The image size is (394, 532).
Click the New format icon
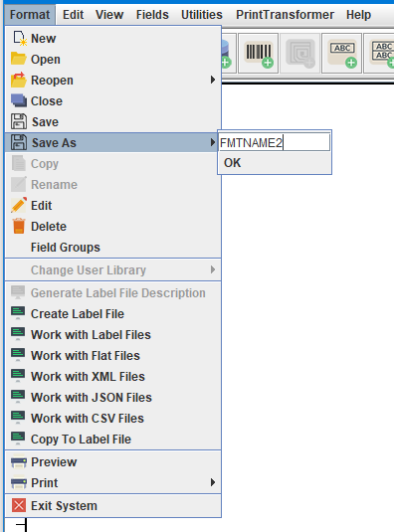pos(19,39)
